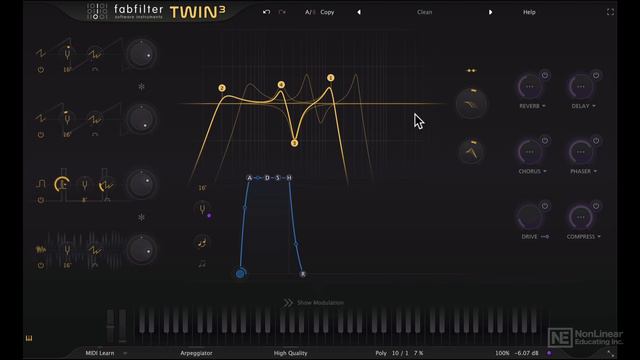Open the Arpeggiator settings
640x360 pixels.
(196, 353)
